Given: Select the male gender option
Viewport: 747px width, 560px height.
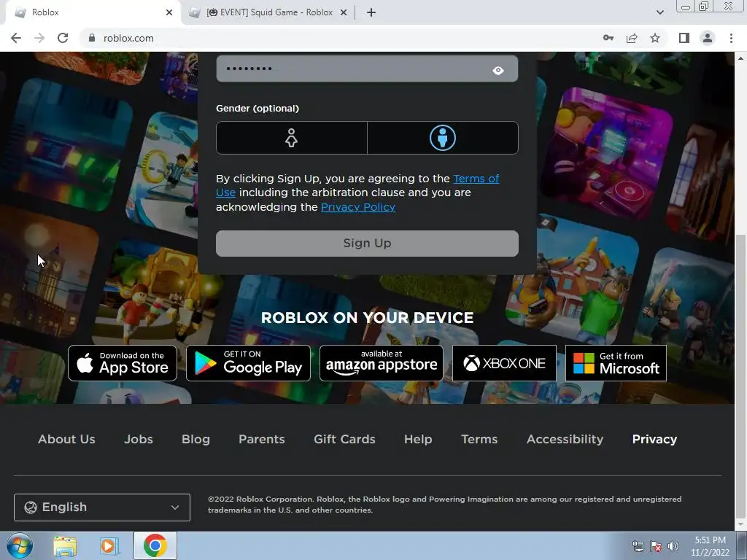Looking at the screenshot, I should tap(443, 138).
